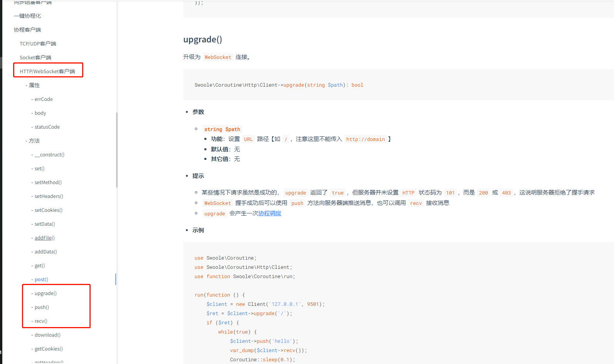Click the 默认值 parameter detail line
Viewport: 614px width, 364px height.
point(225,149)
